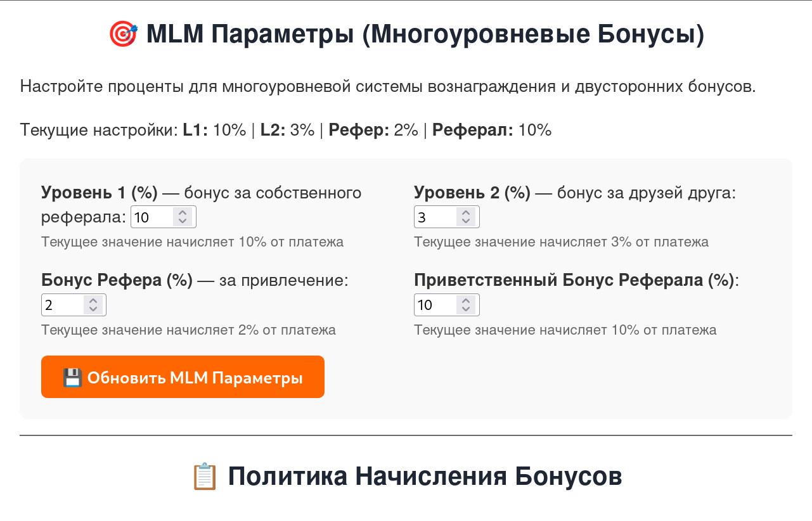Decrease Уровень 2 value using the down arrow

click(467, 222)
